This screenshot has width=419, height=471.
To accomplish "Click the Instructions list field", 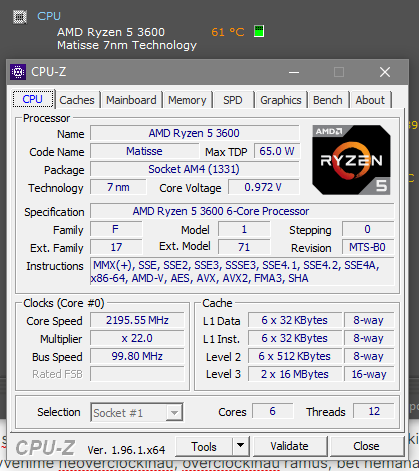I will 242,272.
